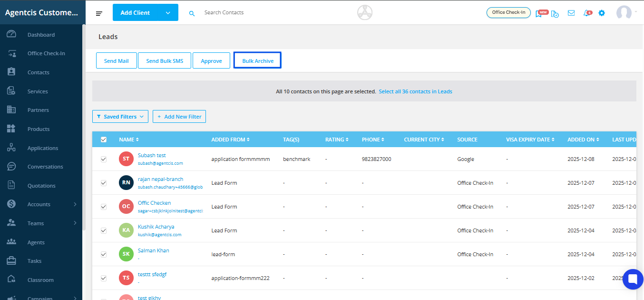Sort by the VISA EXPIRY DATE column
Screen dimensions: 644x300
(x=531, y=140)
